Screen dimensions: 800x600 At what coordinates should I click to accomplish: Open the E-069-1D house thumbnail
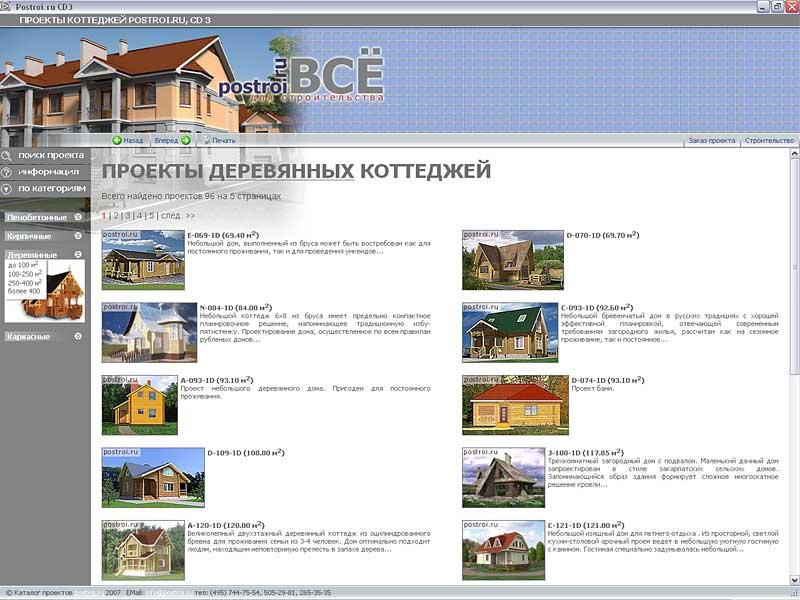[142, 260]
